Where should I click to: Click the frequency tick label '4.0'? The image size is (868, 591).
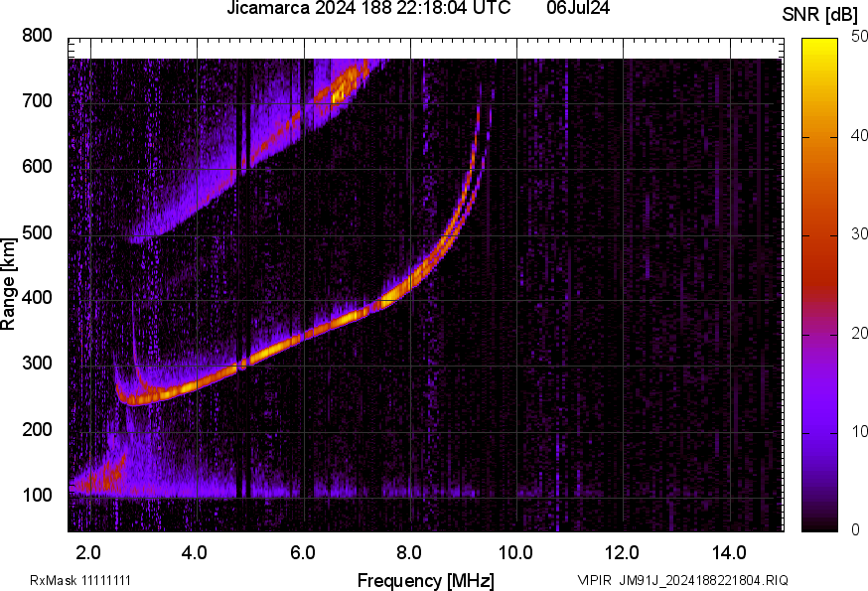(195, 552)
